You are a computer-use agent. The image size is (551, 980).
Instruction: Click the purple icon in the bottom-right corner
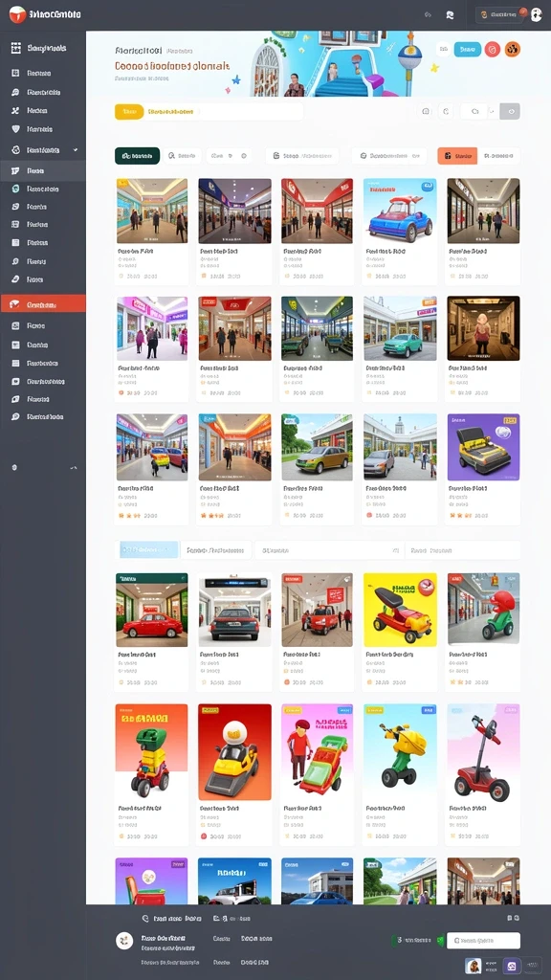click(512, 967)
